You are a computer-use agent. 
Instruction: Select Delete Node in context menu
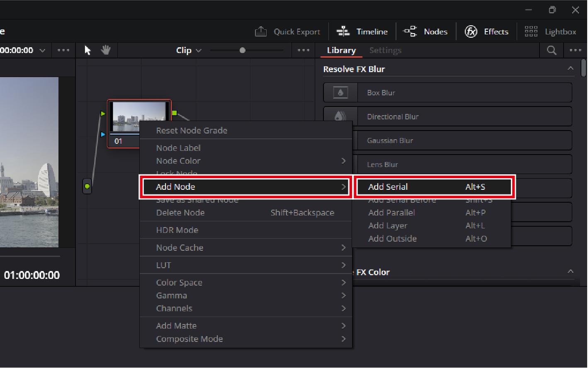pos(180,213)
